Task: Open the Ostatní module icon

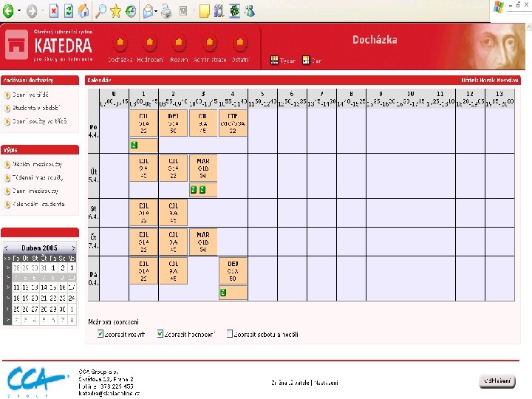Action: click(240, 43)
